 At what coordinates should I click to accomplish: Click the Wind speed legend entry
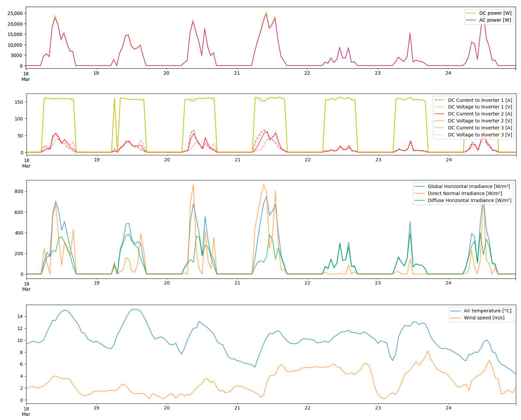coord(484,318)
